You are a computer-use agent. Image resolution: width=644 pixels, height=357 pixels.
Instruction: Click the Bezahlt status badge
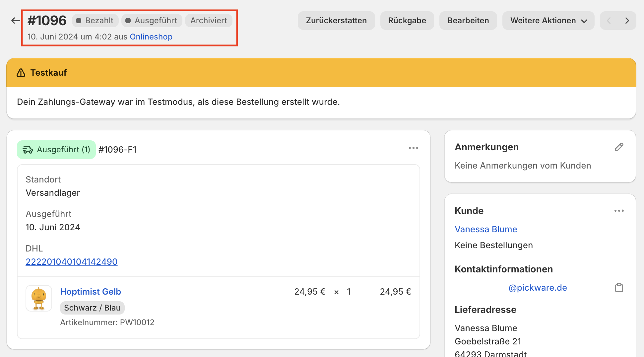pos(95,20)
